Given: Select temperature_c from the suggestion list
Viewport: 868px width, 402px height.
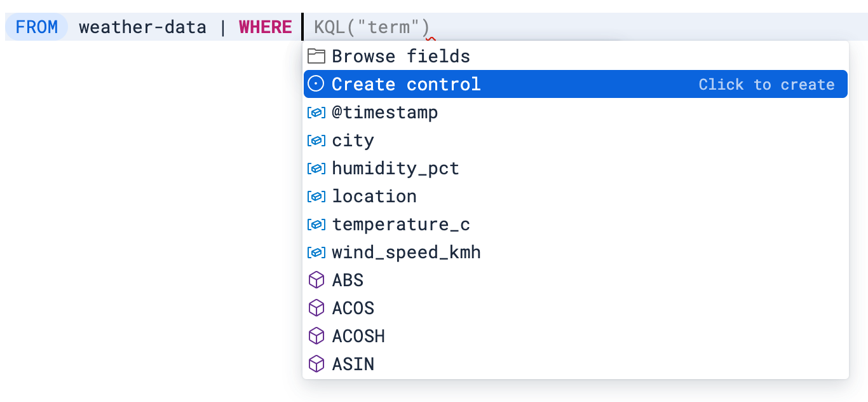Looking at the screenshot, I should [x=401, y=224].
